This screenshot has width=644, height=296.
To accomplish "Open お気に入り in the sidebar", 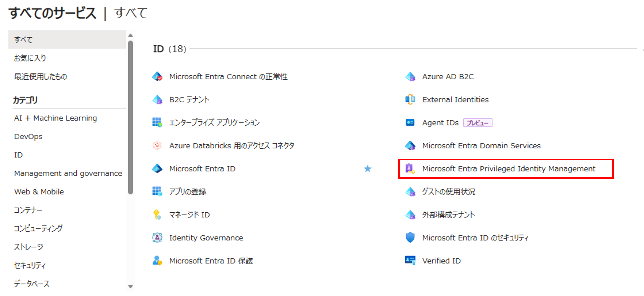I will click(x=30, y=58).
